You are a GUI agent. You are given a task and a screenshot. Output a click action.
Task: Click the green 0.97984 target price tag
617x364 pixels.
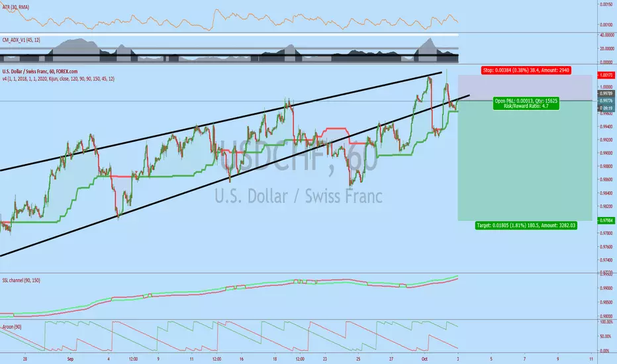(606, 220)
